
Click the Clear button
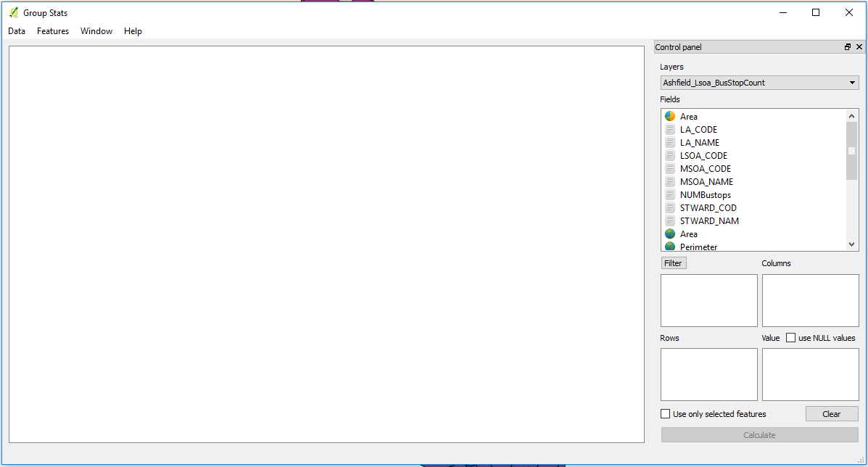tap(832, 414)
